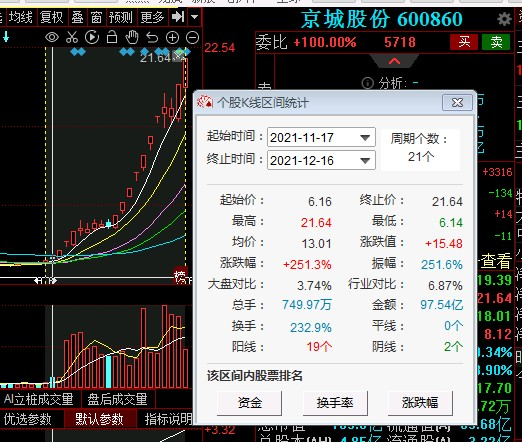Click the 资金 ranking button
The image size is (522, 442).
pos(250,403)
